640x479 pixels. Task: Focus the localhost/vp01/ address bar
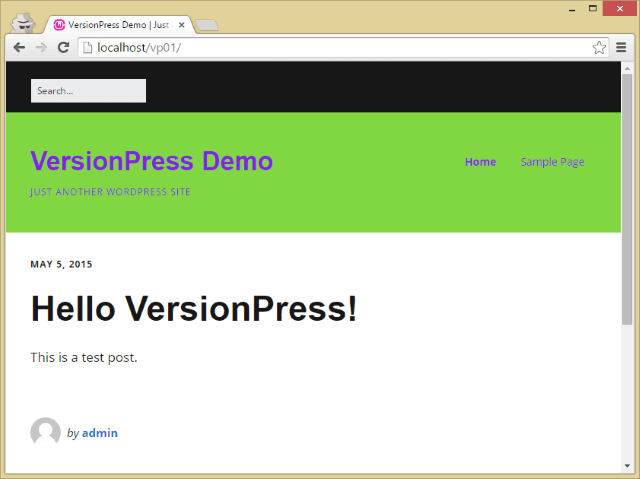tap(343, 48)
